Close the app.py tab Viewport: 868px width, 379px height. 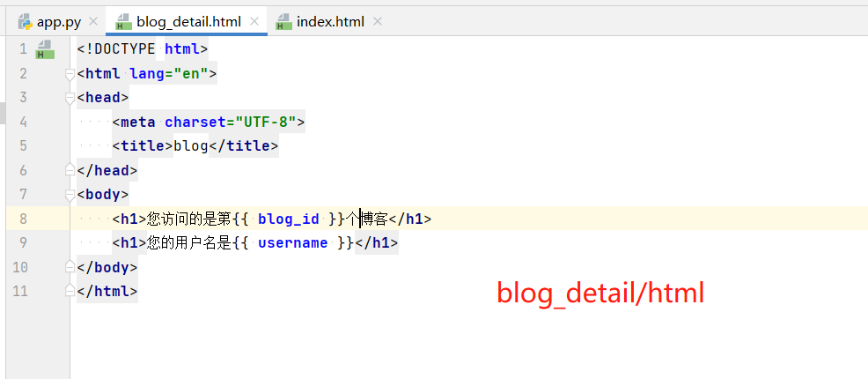93,22
